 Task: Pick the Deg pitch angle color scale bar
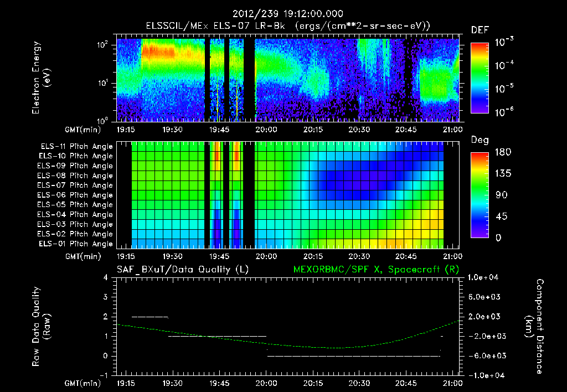pyautogui.click(x=480, y=195)
